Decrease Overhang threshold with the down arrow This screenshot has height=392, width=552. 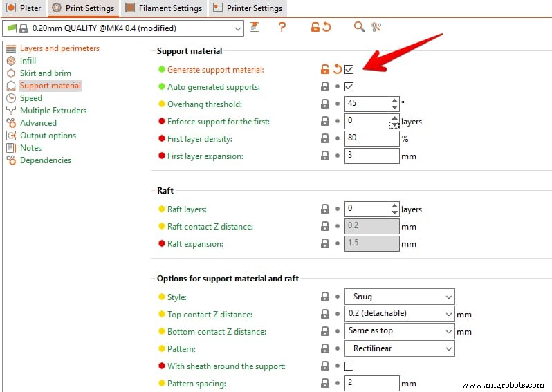point(394,107)
